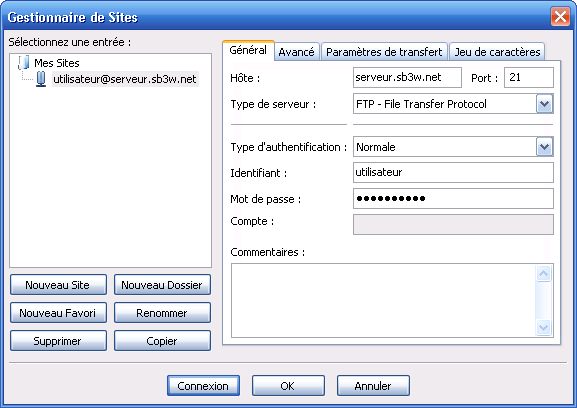Click the Connexion button
The image size is (577, 408).
pos(203,386)
